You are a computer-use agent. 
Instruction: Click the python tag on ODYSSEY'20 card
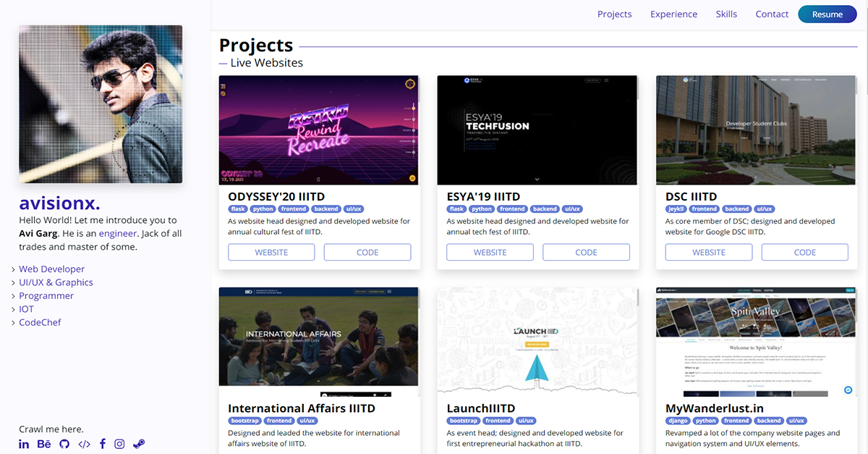[x=263, y=209]
